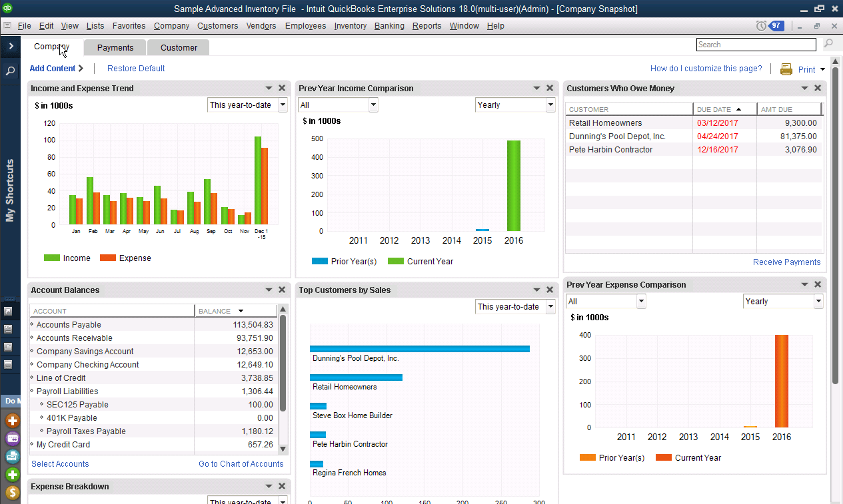Screen dimensions: 843x504
Task: Click the green plus shortcut icon
Action: pyautogui.click(x=12, y=474)
